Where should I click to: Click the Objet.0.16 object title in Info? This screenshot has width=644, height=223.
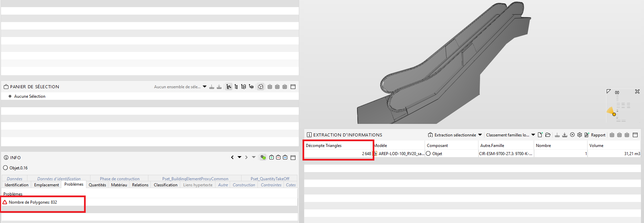[19, 168]
